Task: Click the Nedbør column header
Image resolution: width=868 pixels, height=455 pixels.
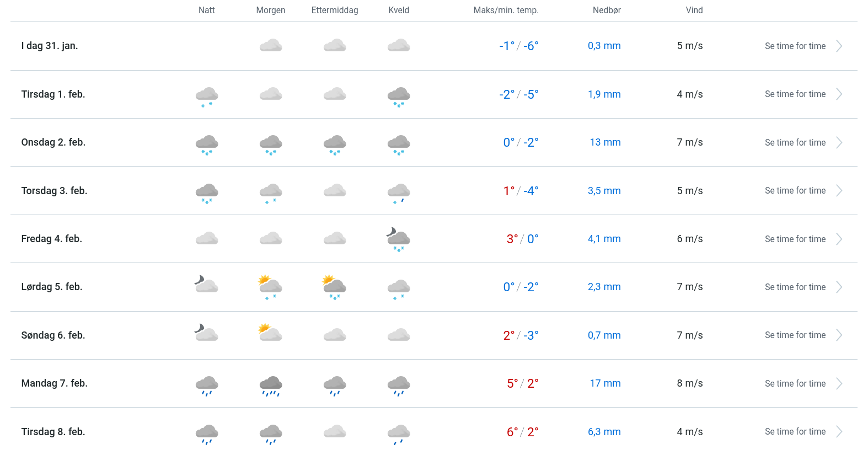Action: 607,10
